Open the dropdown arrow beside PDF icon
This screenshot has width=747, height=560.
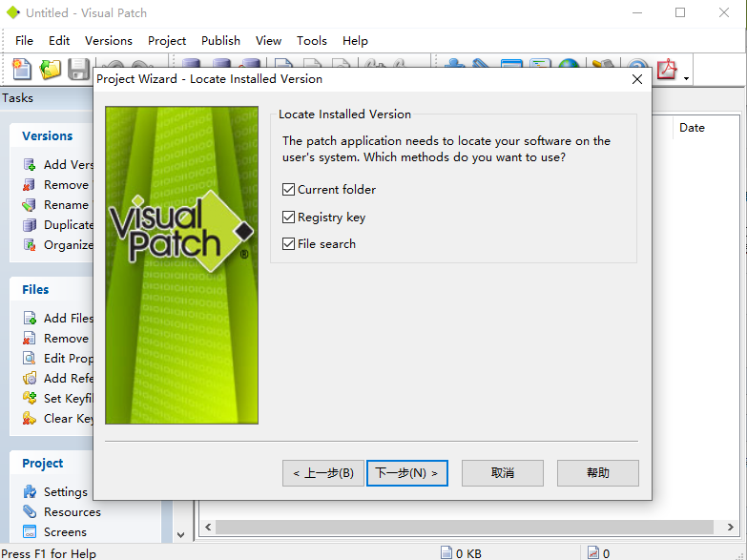[x=686, y=78]
